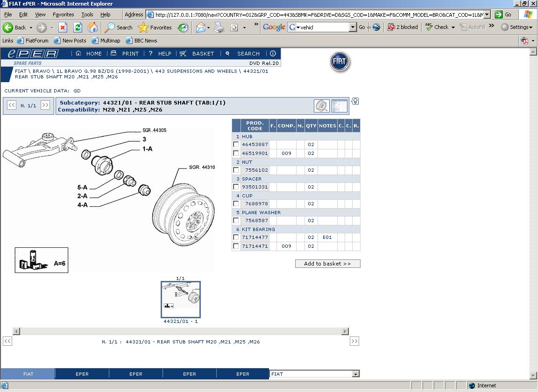Tick the checkbox for nut 7556102
This screenshot has height=392, width=538.
236,170
